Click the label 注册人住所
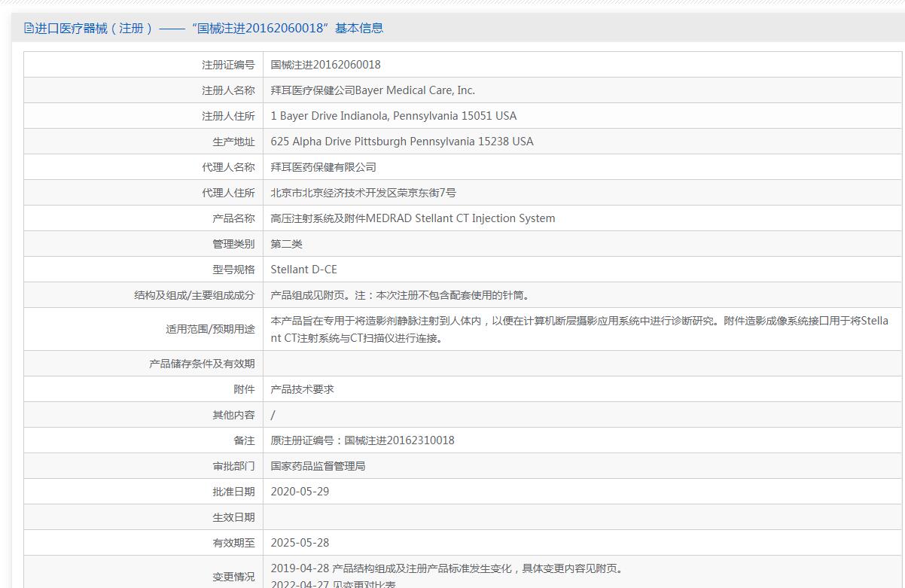This screenshot has width=905, height=588. 228,116
